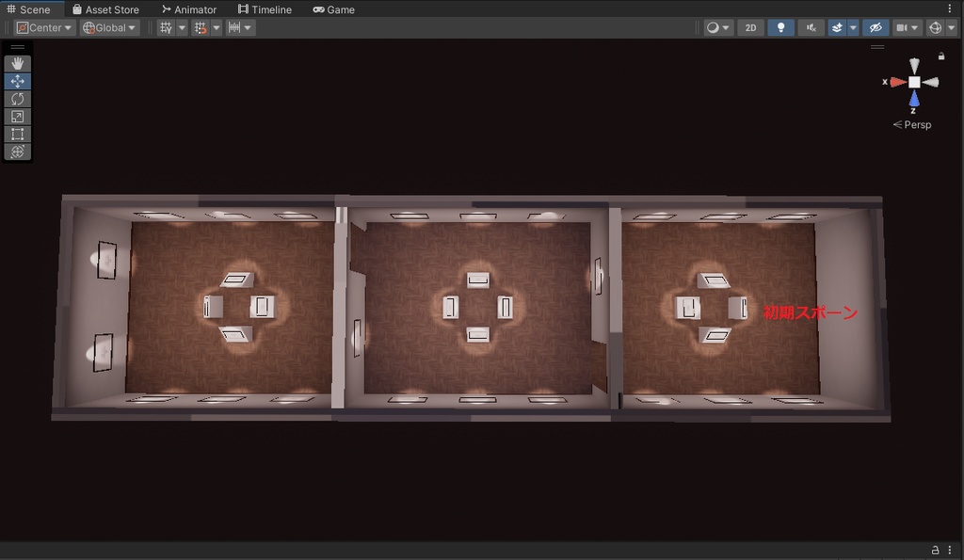Image resolution: width=964 pixels, height=560 pixels.
Task: Toggle hidden objects visibility eye
Action: (876, 27)
